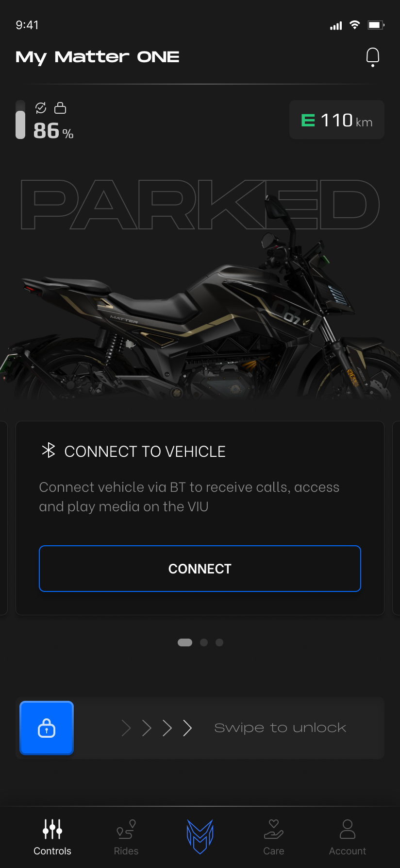This screenshot has height=868, width=400.
Task: Select the second carousel page dot
Action: pyautogui.click(x=204, y=642)
